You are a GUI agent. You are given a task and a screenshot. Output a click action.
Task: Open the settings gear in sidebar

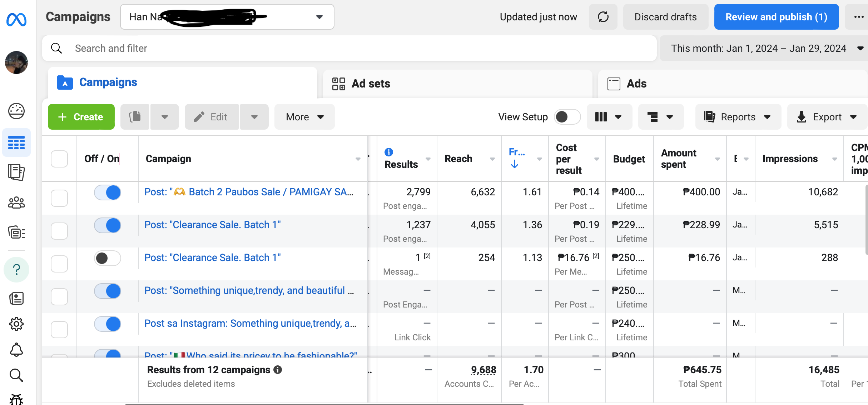(16, 324)
